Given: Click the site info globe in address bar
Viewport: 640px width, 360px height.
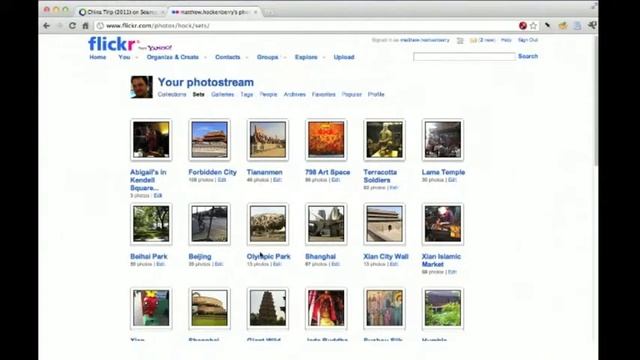Looking at the screenshot, I should (100, 26).
